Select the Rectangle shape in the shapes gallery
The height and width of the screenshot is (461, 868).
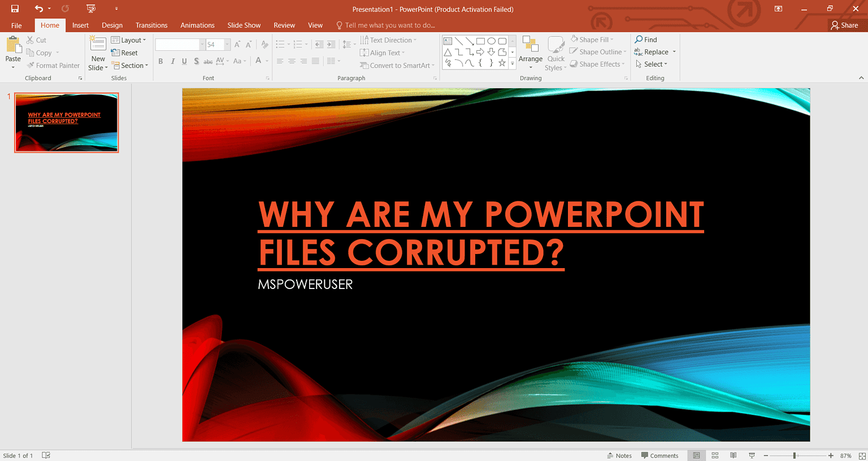click(480, 40)
